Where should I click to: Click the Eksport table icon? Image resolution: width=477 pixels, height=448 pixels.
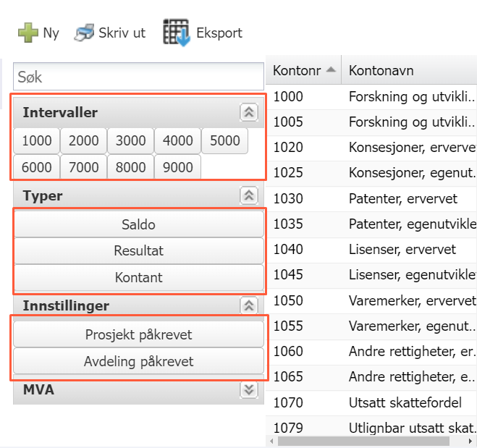pos(176,33)
